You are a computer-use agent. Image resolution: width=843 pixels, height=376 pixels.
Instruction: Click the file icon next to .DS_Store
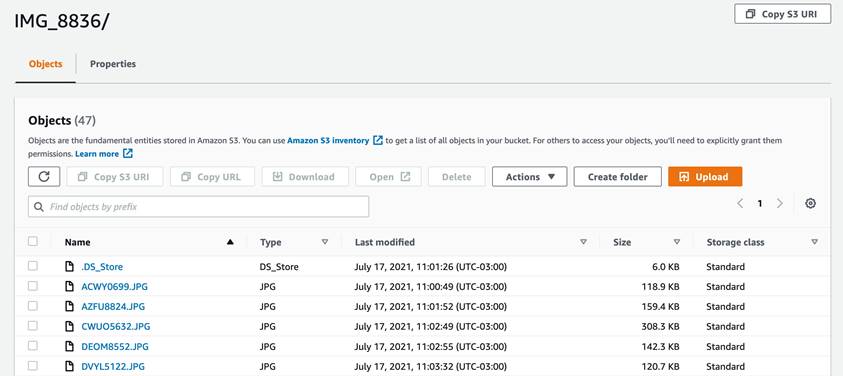coord(69,267)
